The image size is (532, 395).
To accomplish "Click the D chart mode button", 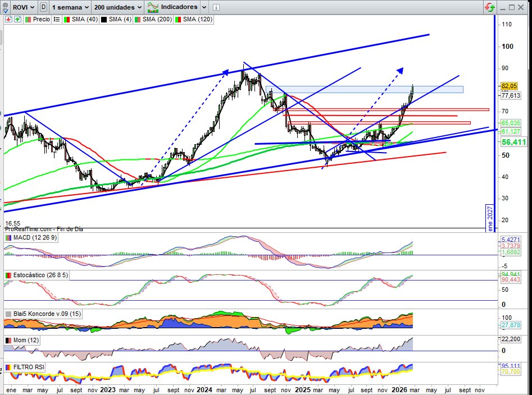I will (43, 7).
